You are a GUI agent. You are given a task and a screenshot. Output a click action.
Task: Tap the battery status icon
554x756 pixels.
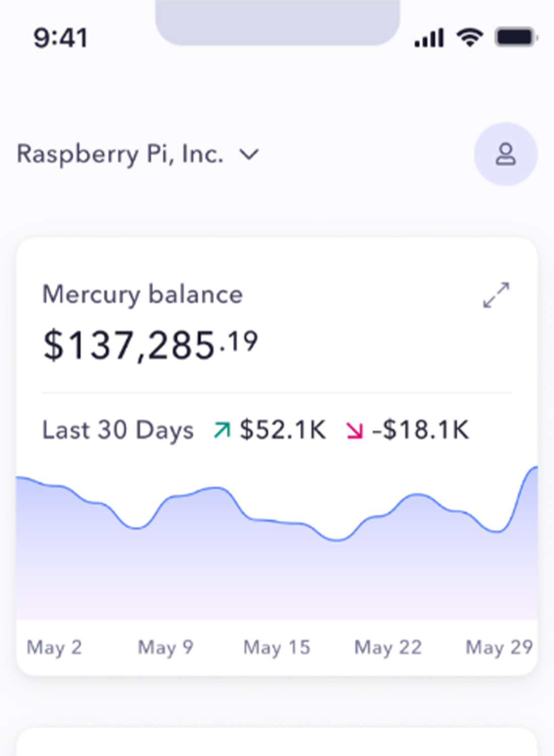tap(516, 38)
